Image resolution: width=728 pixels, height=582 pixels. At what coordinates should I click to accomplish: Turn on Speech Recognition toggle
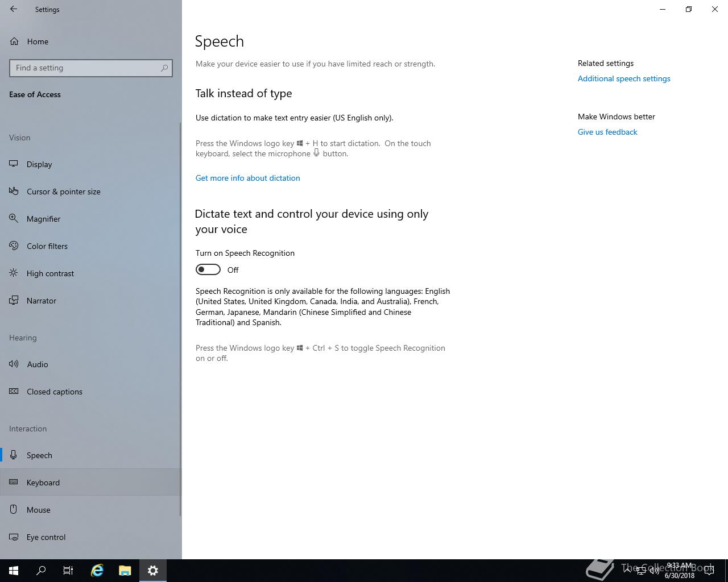[208, 269]
